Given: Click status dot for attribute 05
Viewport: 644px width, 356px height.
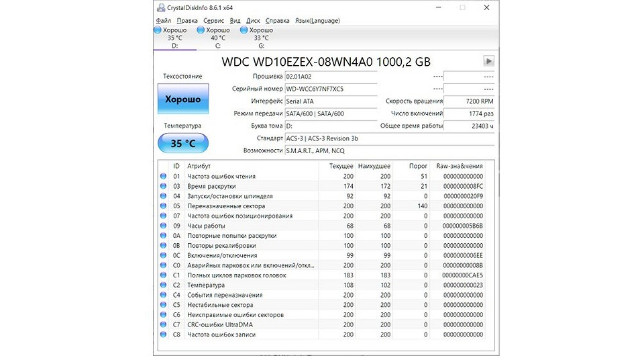Looking at the screenshot, I should click(163, 206).
